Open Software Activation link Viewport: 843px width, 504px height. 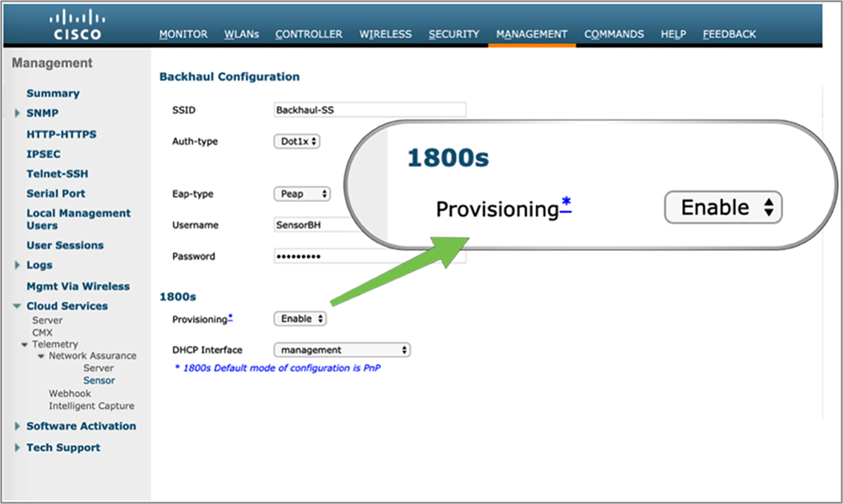point(81,426)
